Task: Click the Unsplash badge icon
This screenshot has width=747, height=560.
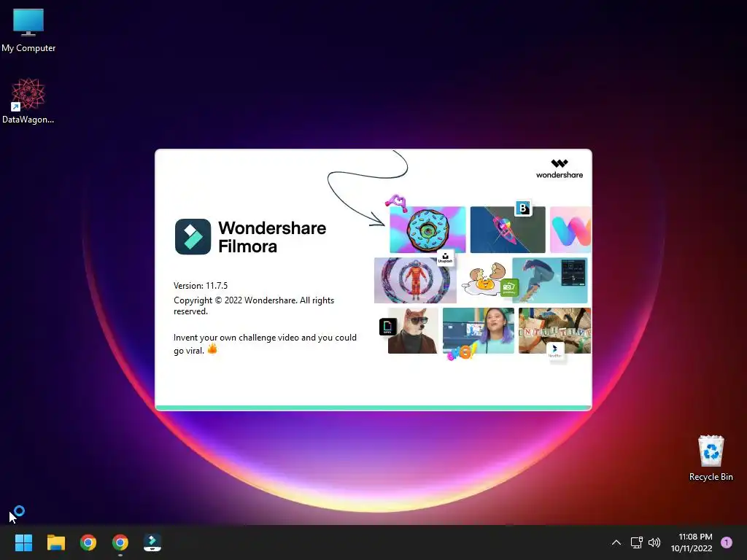Action: point(445,258)
